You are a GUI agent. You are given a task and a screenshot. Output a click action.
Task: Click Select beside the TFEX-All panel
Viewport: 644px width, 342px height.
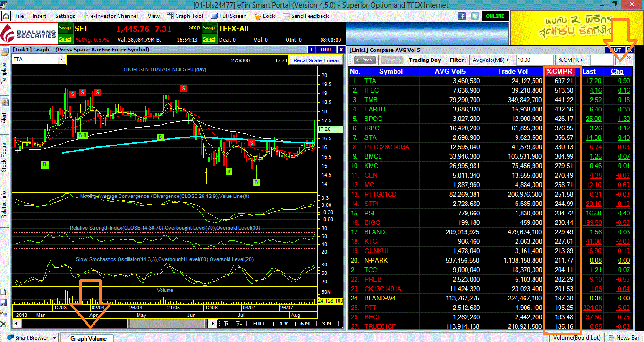tap(209, 39)
